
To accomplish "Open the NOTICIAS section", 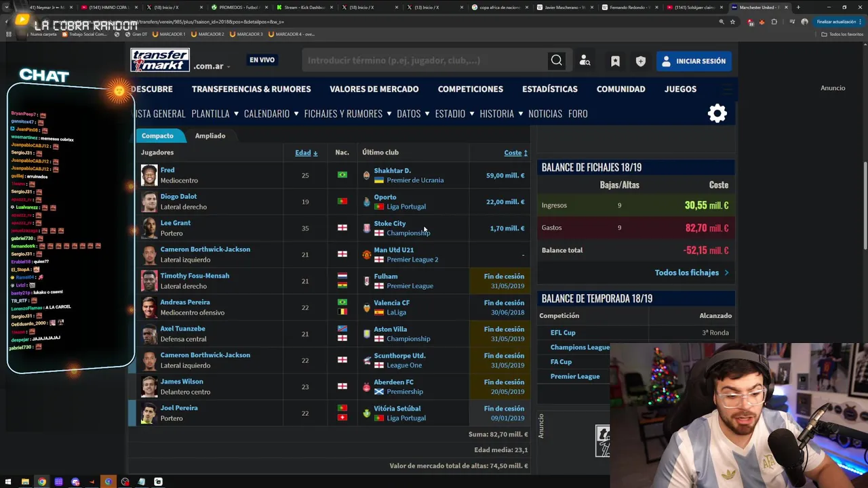I will point(545,113).
